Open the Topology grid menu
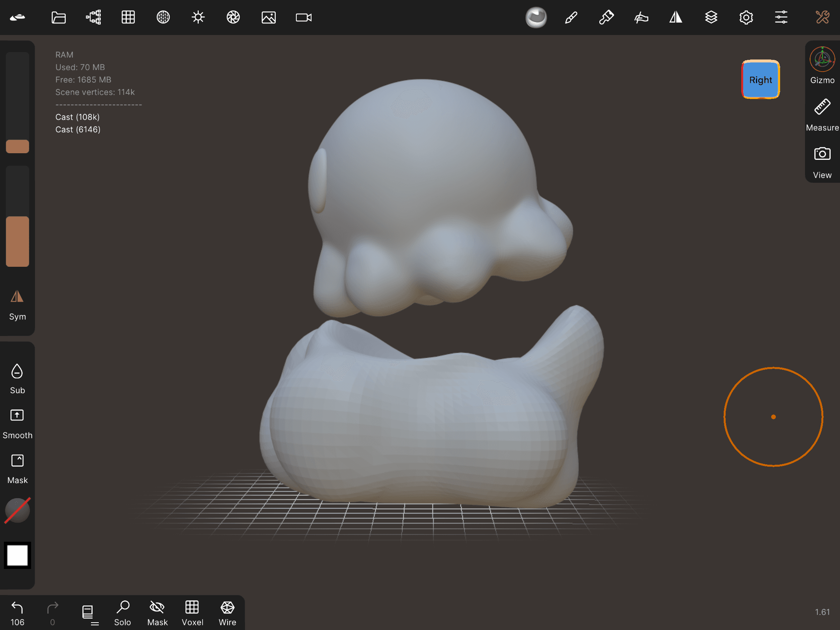The width and height of the screenshot is (840, 630). [128, 17]
